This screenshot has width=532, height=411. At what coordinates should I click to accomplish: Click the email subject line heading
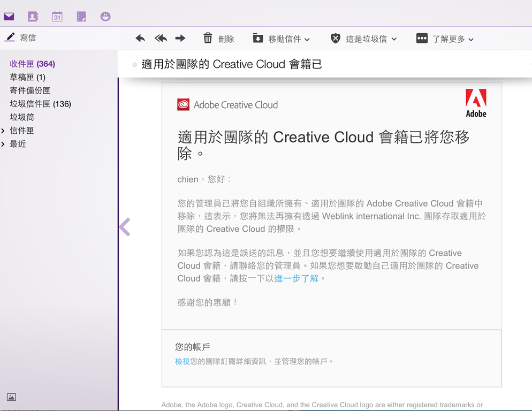[x=232, y=64]
